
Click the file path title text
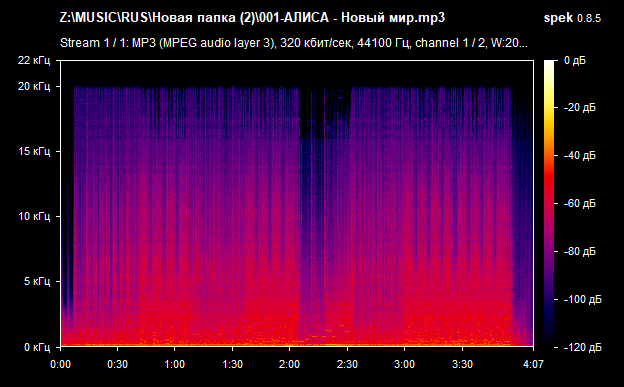click(x=252, y=18)
